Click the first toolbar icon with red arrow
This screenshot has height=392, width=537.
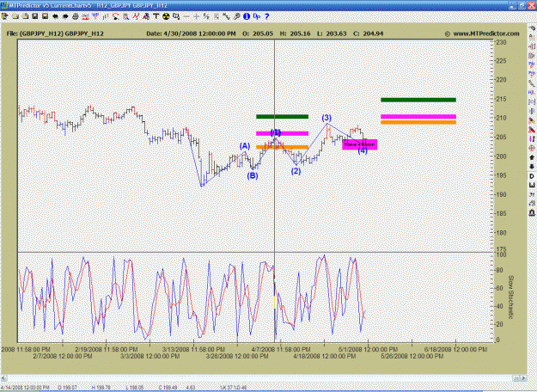[x=5, y=16]
